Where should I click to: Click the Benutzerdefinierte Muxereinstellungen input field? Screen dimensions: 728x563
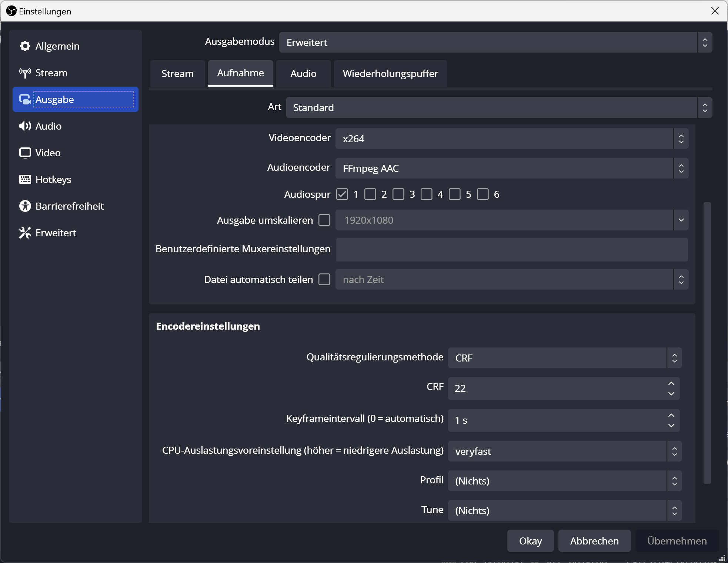click(x=512, y=250)
